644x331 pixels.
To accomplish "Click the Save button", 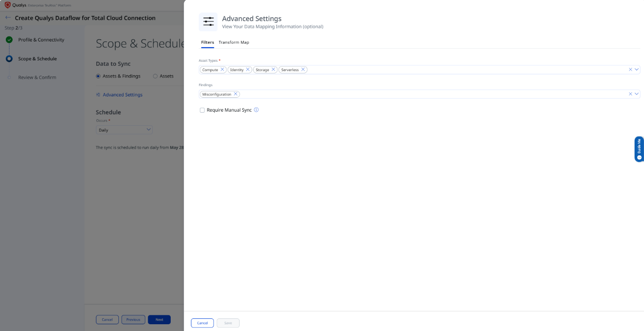I will [x=228, y=323].
